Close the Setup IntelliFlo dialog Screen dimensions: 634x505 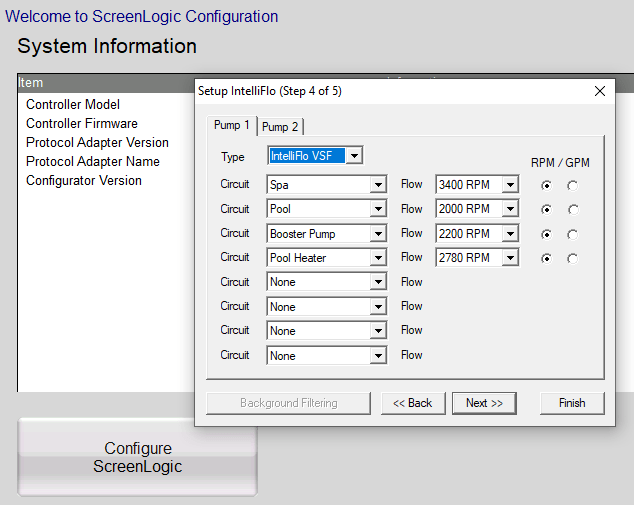click(x=600, y=91)
